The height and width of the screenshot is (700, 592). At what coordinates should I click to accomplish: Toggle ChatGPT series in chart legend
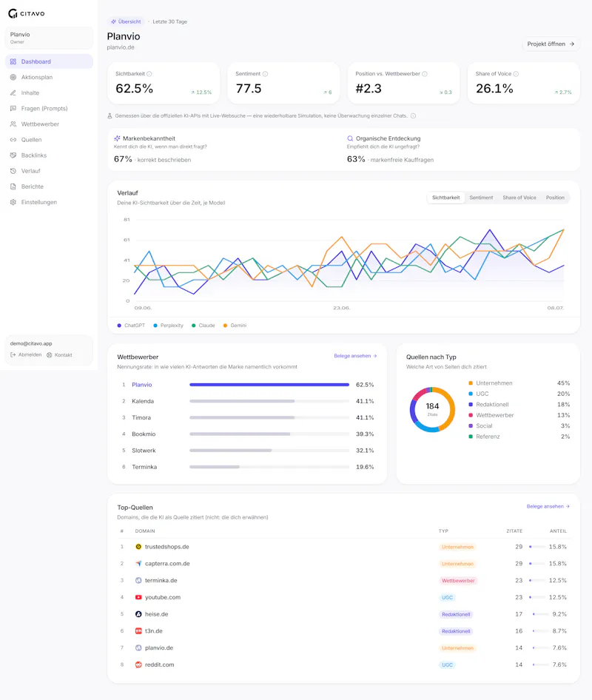131,326
